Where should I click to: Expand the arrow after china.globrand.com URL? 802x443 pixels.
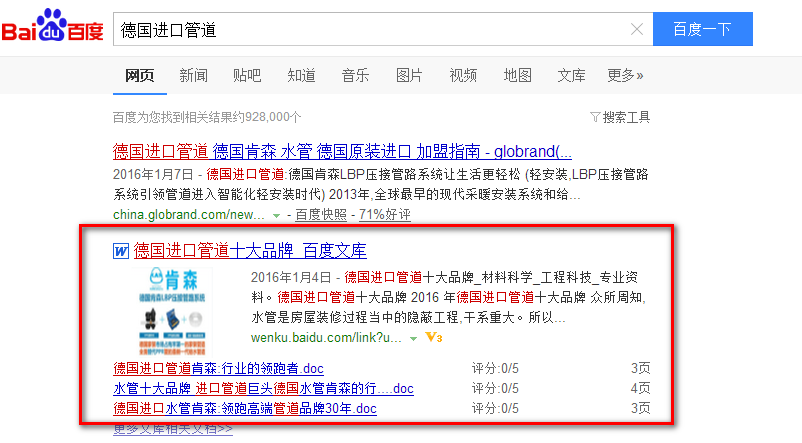tap(277, 215)
